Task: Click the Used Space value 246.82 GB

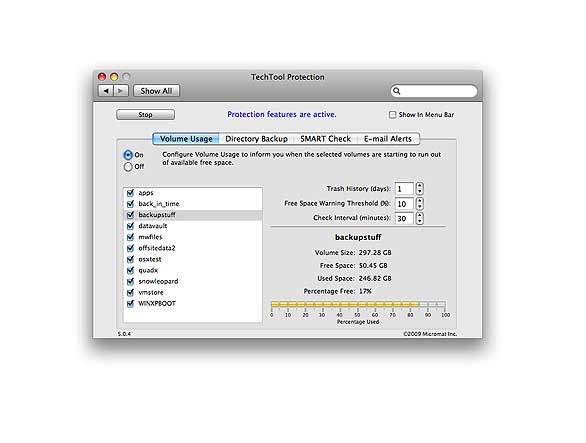Action: pyautogui.click(x=375, y=279)
